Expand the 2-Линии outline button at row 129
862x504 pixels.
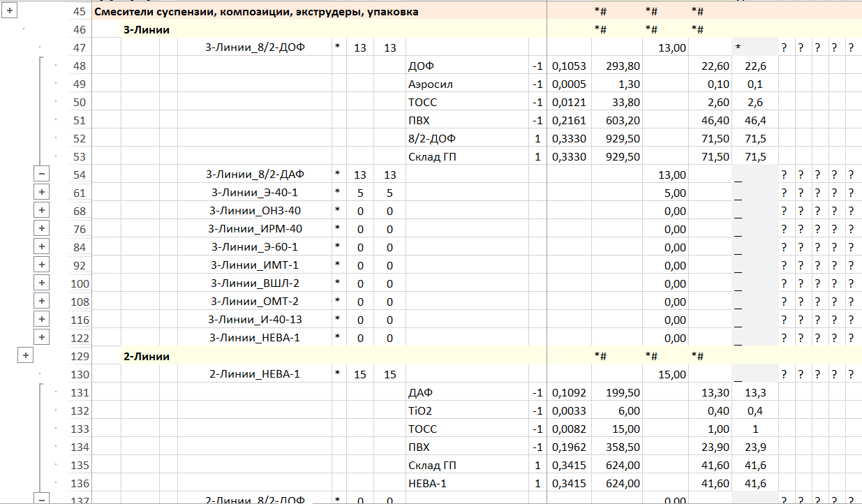25,356
